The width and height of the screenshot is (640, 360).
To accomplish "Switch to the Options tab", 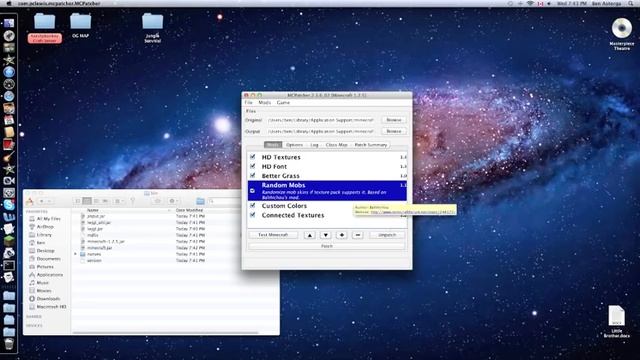I will pos(294,145).
